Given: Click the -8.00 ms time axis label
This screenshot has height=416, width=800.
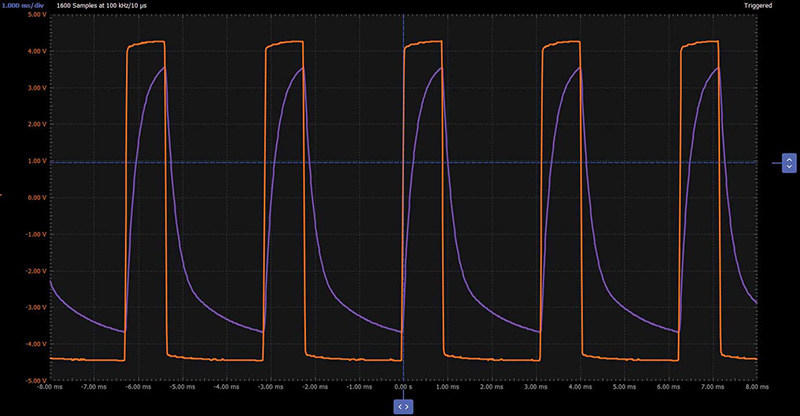Looking at the screenshot, I should pyautogui.click(x=50, y=387).
